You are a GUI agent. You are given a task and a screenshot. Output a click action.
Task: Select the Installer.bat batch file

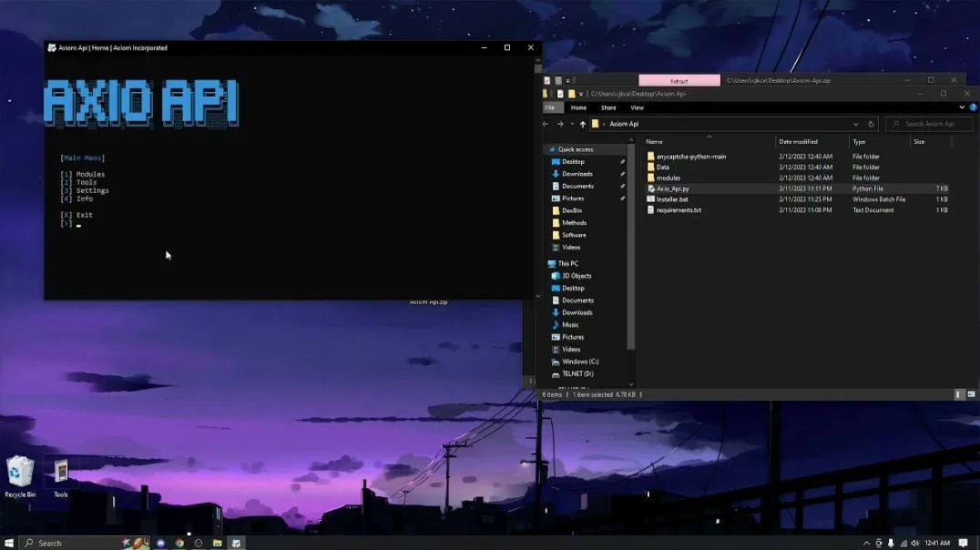[672, 199]
